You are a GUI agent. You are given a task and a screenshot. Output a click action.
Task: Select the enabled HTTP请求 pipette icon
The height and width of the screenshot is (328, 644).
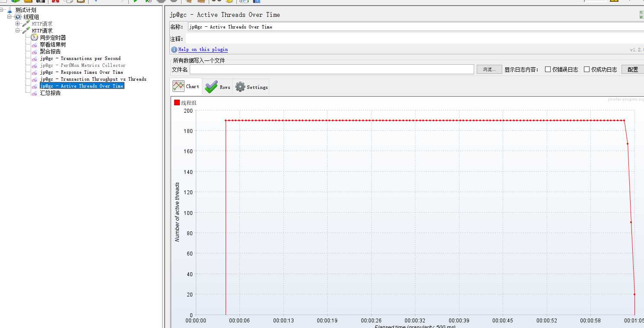pos(26,31)
